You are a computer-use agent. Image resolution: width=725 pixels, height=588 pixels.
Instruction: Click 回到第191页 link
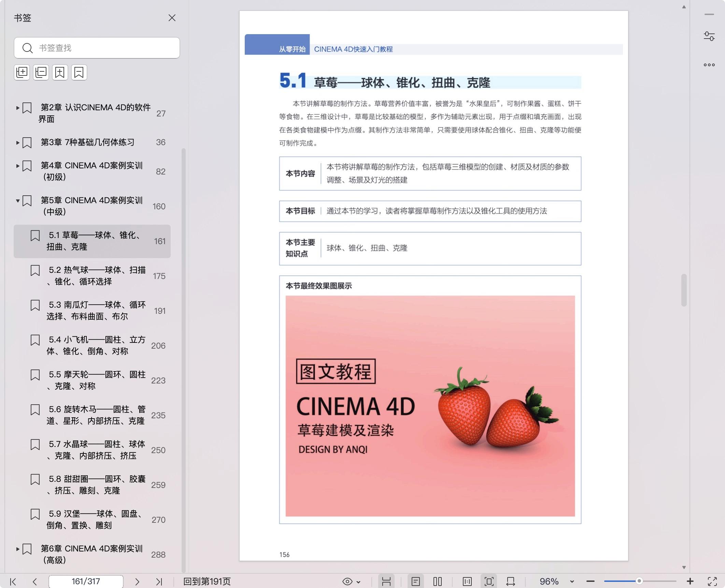click(207, 582)
